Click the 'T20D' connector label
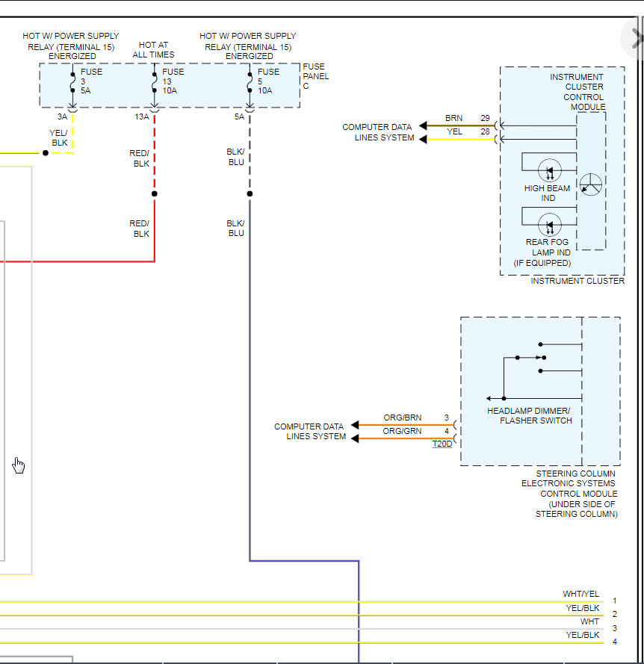 (x=442, y=444)
